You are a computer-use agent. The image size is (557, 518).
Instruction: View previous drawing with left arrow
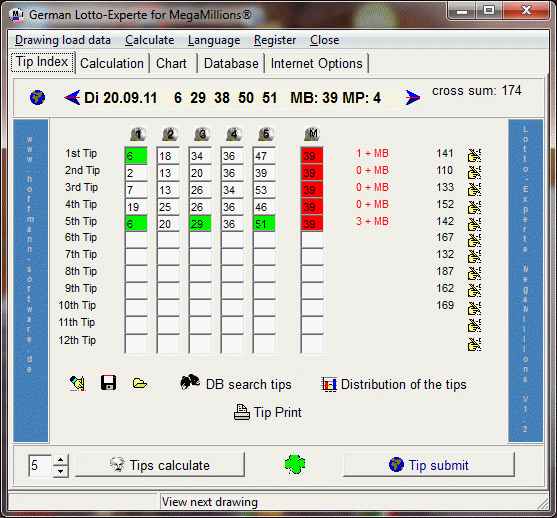click(72, 97)
